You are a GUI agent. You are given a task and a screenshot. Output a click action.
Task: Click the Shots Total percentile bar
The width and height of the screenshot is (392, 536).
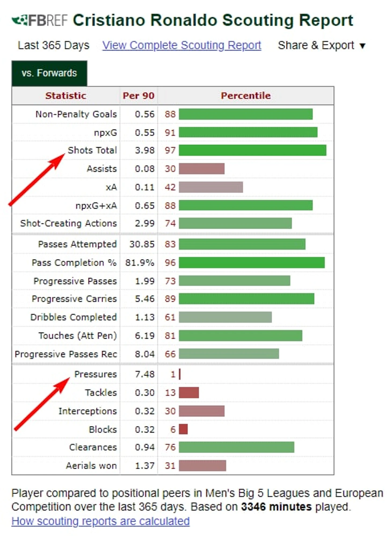pos(253,150)
